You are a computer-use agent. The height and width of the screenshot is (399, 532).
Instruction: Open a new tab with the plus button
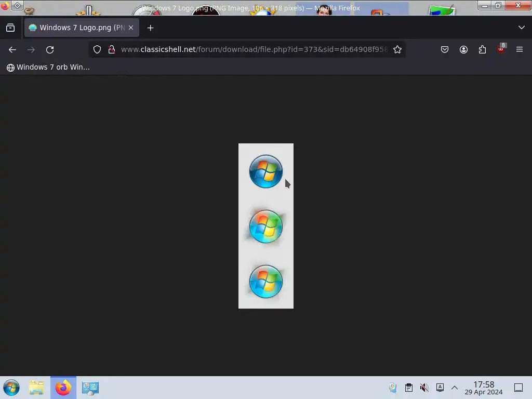tap(150, 28)
